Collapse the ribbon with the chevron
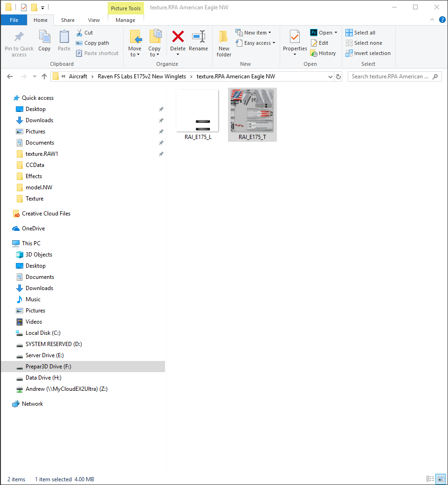The height and width of the screenshot is (485, 448). 432,20
